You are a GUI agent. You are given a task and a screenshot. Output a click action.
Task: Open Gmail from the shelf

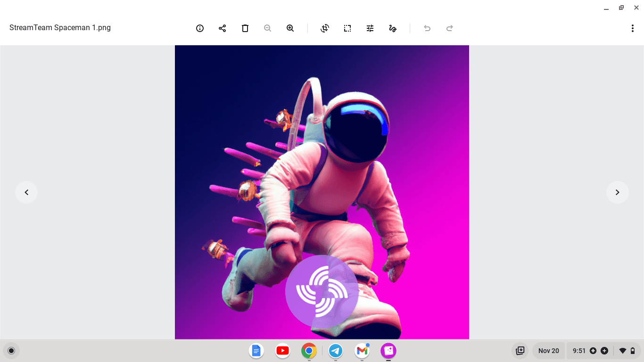pyautogui.click(x=362, y=351)
